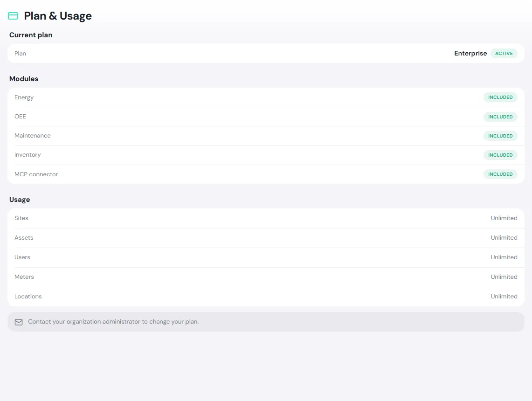The image size is (532, 401).
Task: Click the INCLUDED badge for MCP connector
Action: pyautogui.click(x=500, y=174)
